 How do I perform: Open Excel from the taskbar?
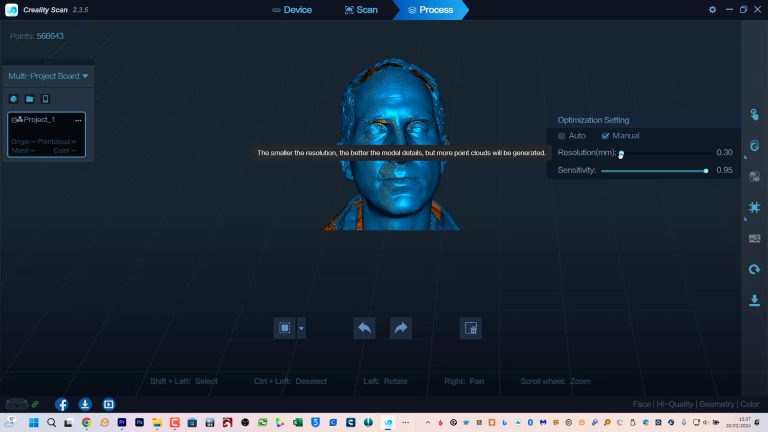(298, 422)
